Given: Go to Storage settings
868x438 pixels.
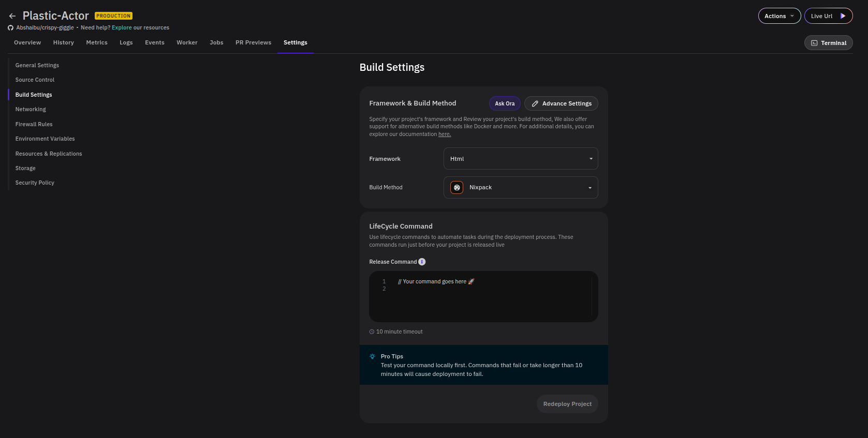Looking at the screenshot, I should pos(25,168).
